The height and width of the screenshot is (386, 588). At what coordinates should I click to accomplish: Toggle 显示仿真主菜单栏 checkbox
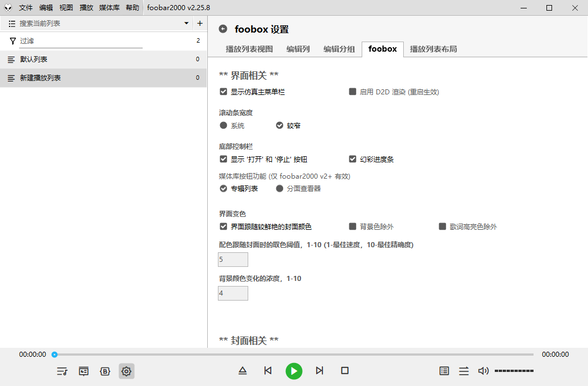(x=224, y=92)
